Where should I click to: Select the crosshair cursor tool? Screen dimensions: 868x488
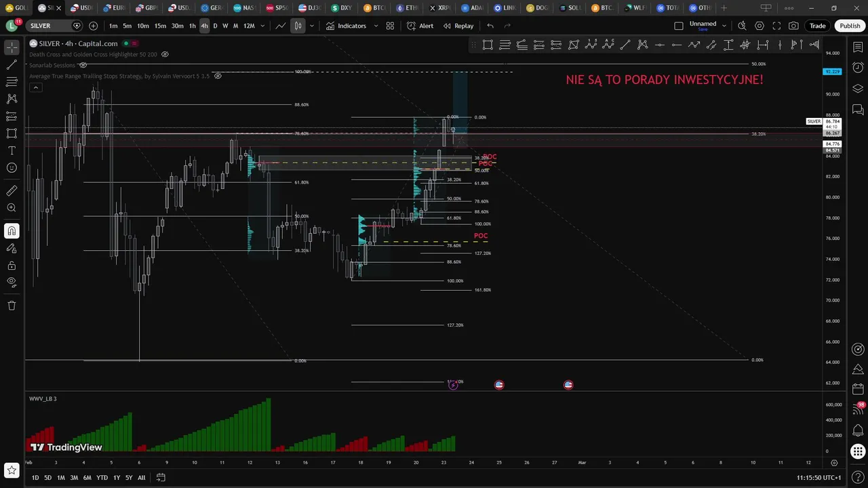[x=12, y=47]
